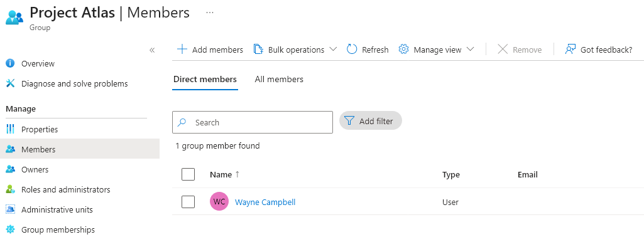The width and height of the screenshot is (644, 237).
Task: Click the Owners people icon
Action: click(x=10, y=169)
